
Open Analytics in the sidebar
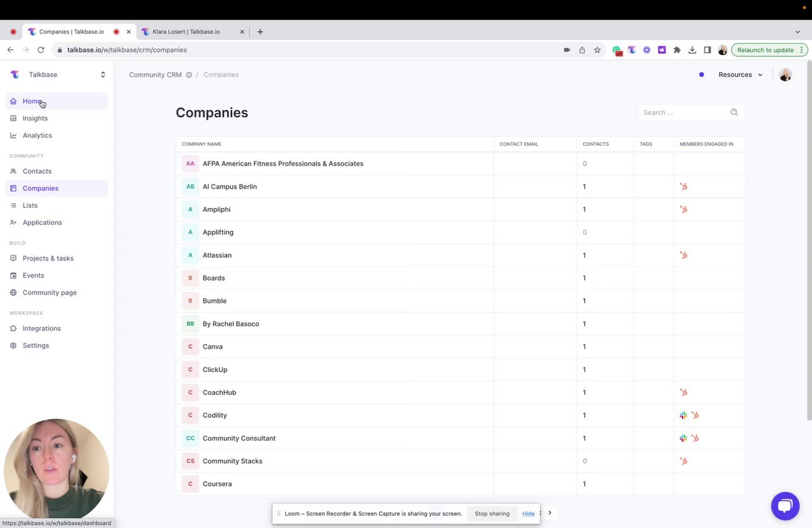(56, 136)
